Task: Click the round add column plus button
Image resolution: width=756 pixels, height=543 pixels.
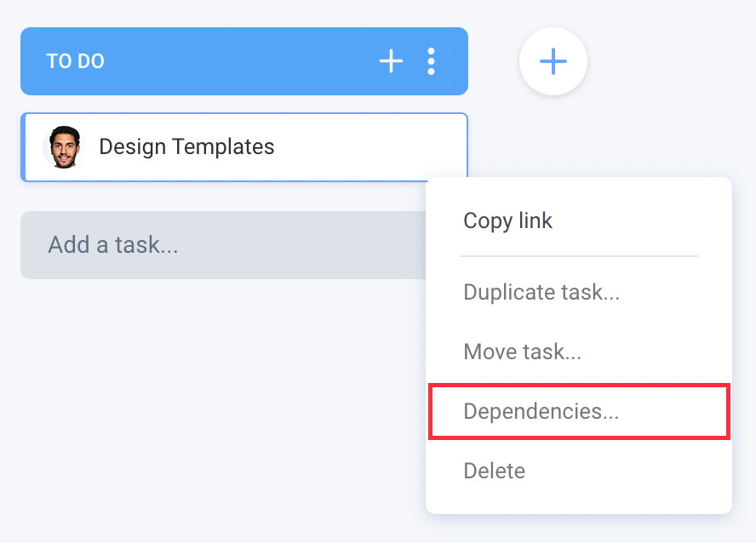Action: tap(553, 61)
